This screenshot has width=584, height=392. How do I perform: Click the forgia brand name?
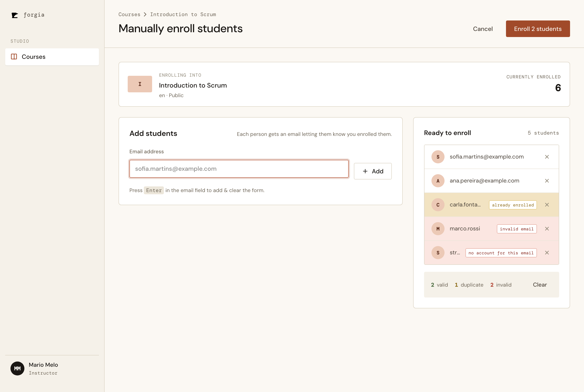34,15
